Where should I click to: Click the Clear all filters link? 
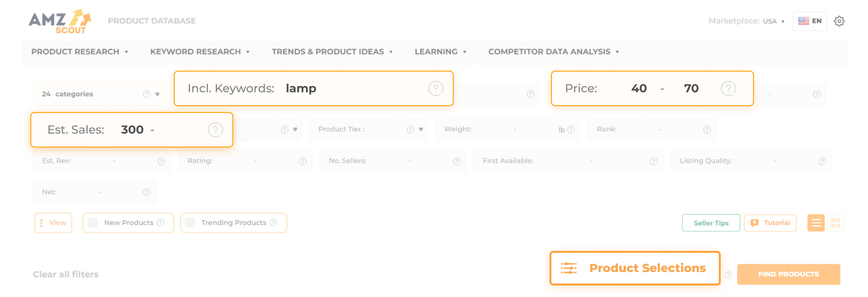pyautogui.click(x=65, y=274)
